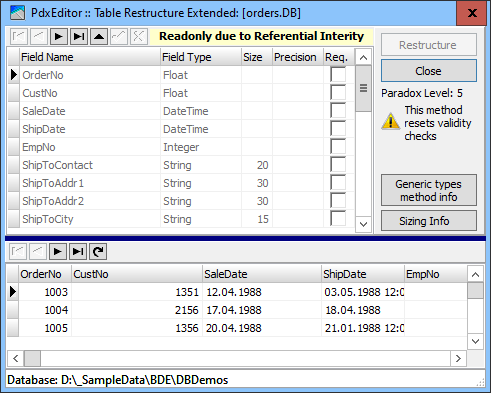Toggle Req. checkbox for EmpNo field
This screenshot has width=491, height=393.
click(x=338, y=146)
